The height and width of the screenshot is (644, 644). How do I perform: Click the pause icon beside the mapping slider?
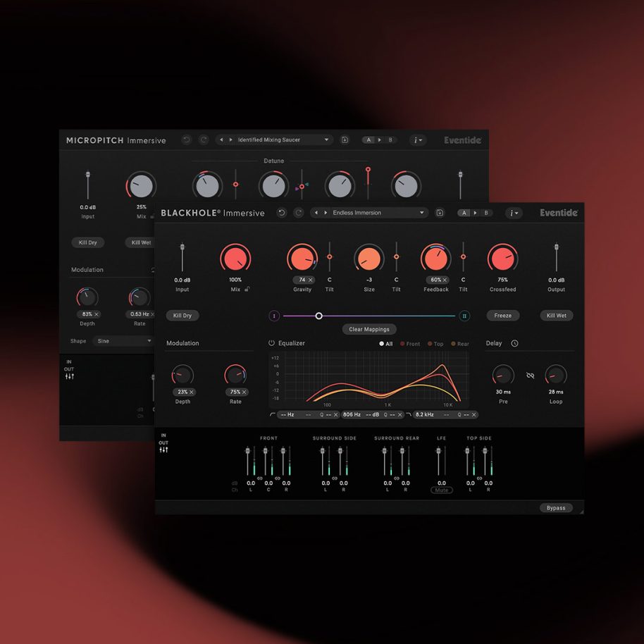point(464,316)
